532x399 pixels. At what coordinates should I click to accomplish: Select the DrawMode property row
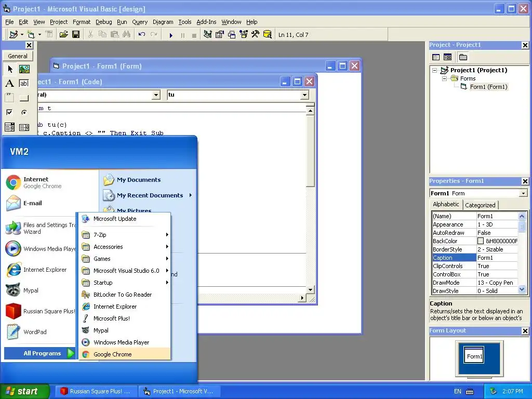pos(475,283)
